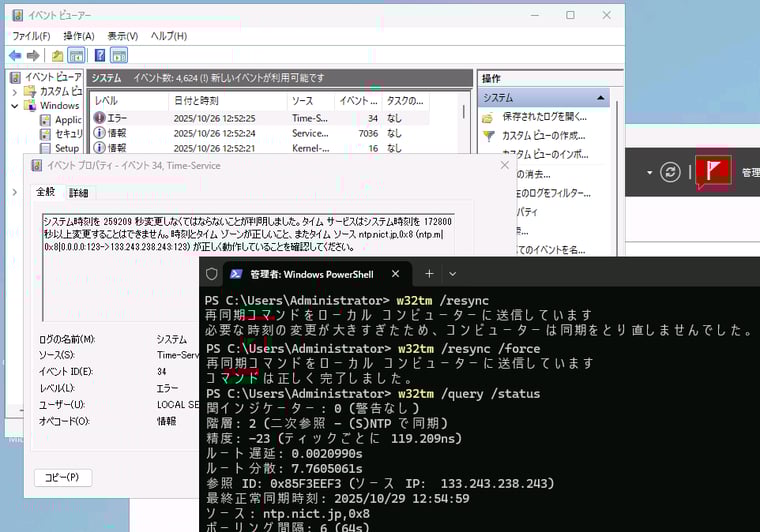Click the open-log folder icon in 操作 pane
Viewport: 760px width, 532px height.
pyautogui.click(x=488, y=118)
